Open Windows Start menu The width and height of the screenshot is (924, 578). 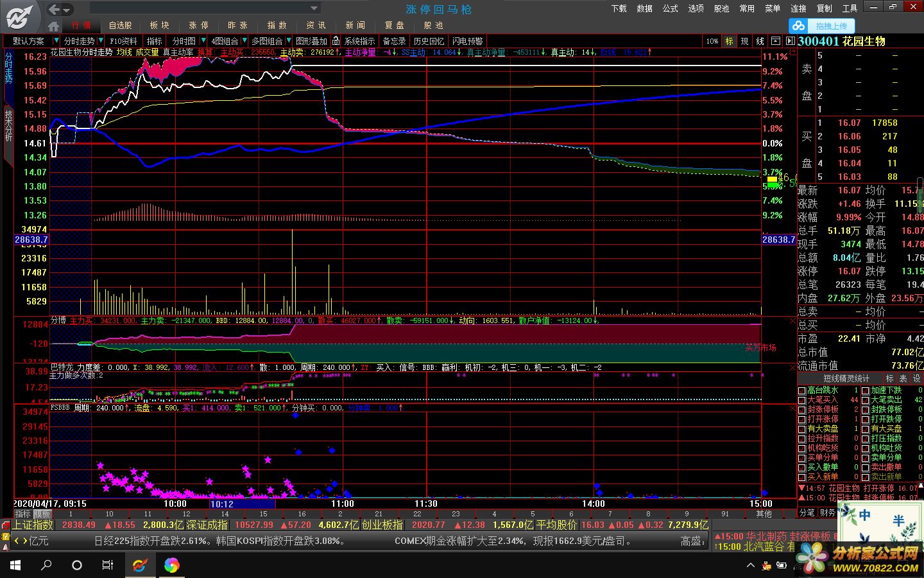point(15,565)
